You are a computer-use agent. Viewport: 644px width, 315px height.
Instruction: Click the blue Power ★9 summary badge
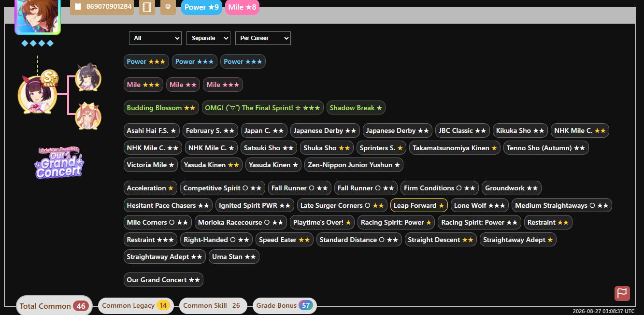tap(201, 7)
